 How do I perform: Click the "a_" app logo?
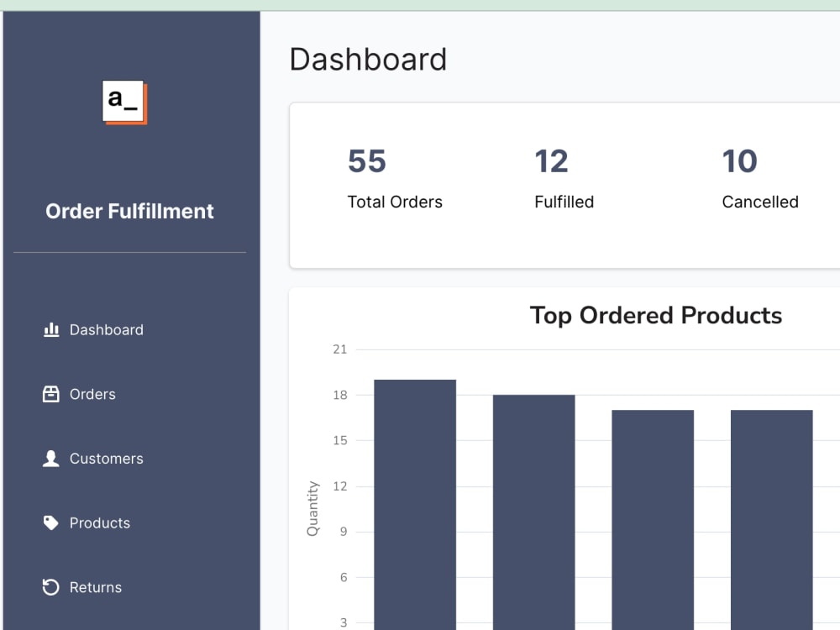coord(123,102)
